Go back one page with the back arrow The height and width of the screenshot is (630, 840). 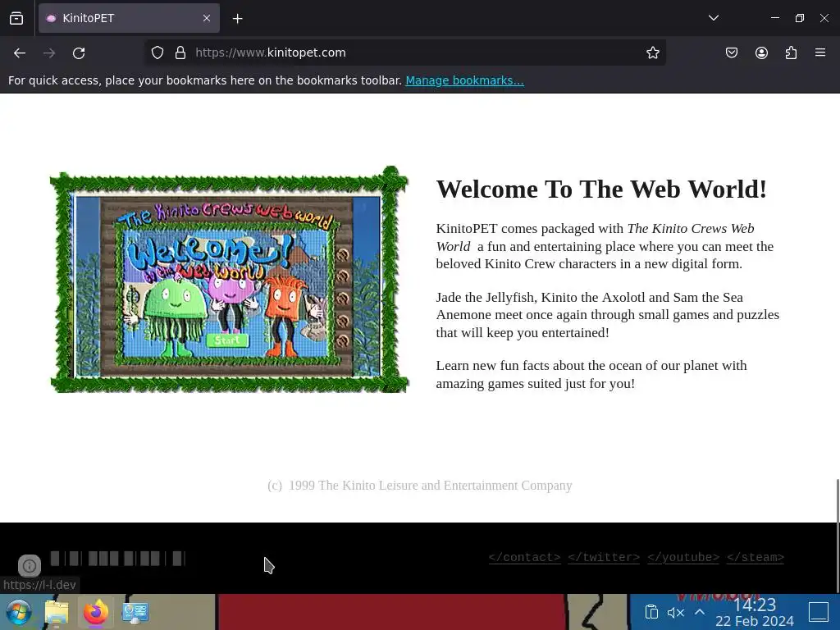(20, 53)
